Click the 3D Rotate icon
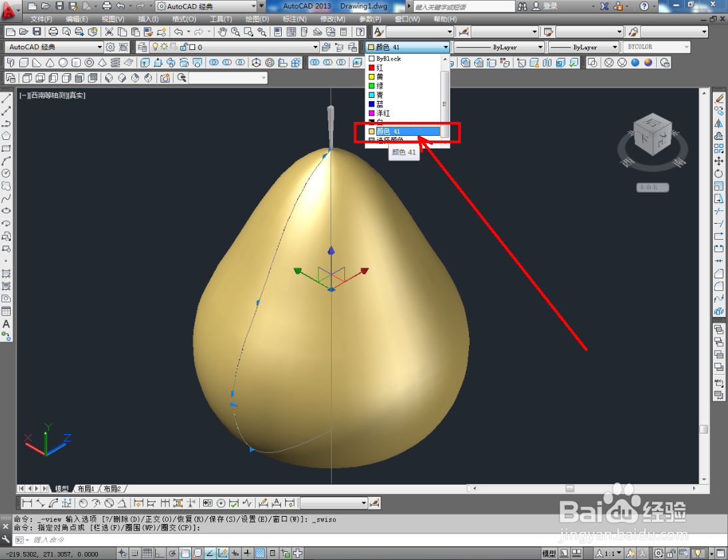Viewport: 728px width, 560px height. (x=269, y=63)
